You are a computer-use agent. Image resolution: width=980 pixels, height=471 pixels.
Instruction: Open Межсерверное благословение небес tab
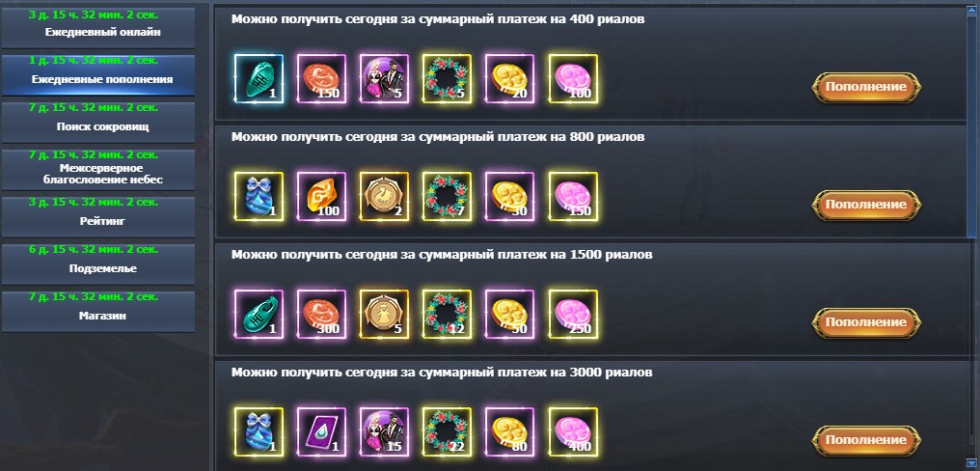point(98,170)
